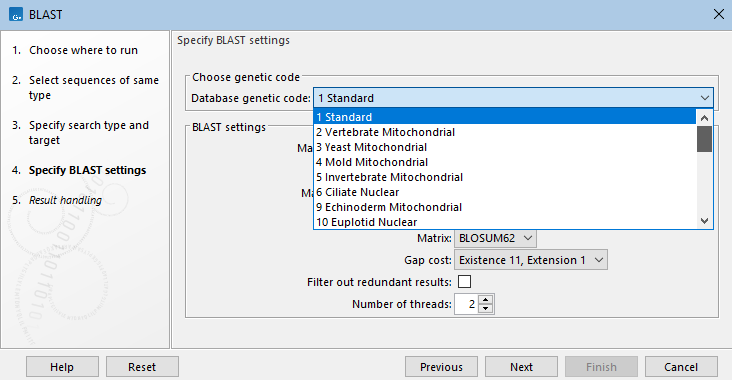Close the BLAST dialog window
Viewport: 732px width, 380px height.
(718, 14)
